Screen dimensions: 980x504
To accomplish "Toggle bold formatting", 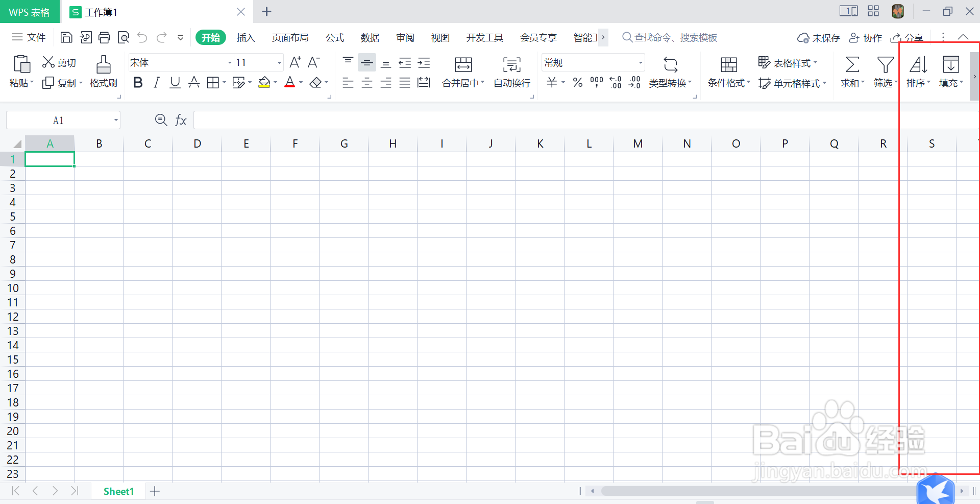I will (137, 82).
